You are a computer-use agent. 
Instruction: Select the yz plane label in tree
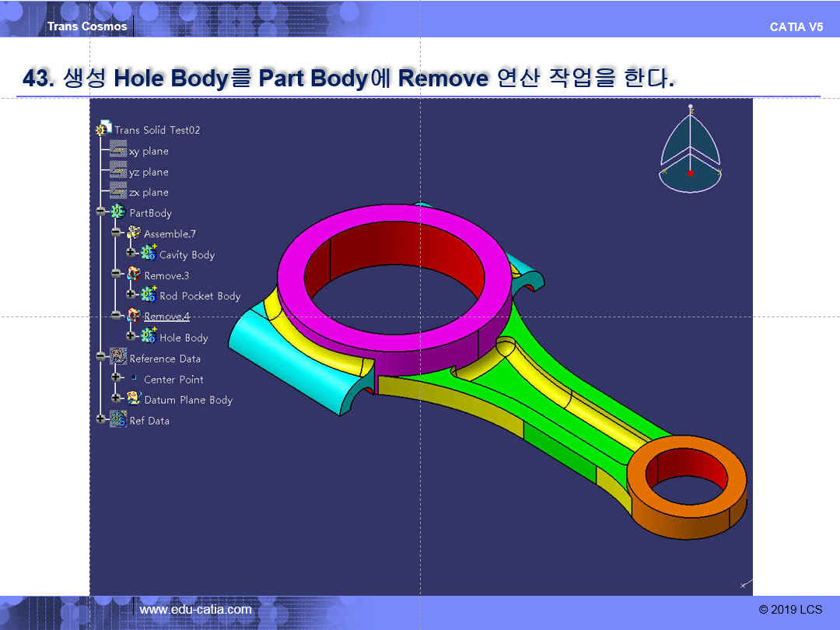click(149, 172)
